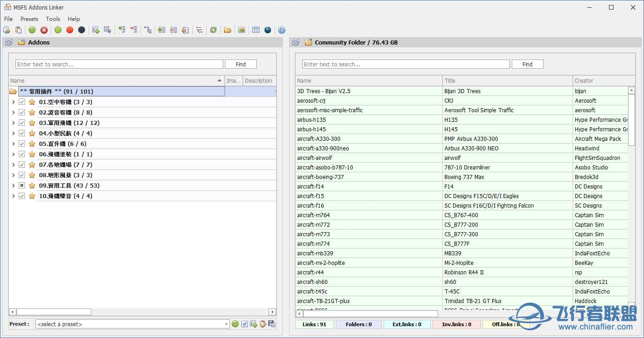Toggle checkbox for 05.直升機

coord(22,144)
